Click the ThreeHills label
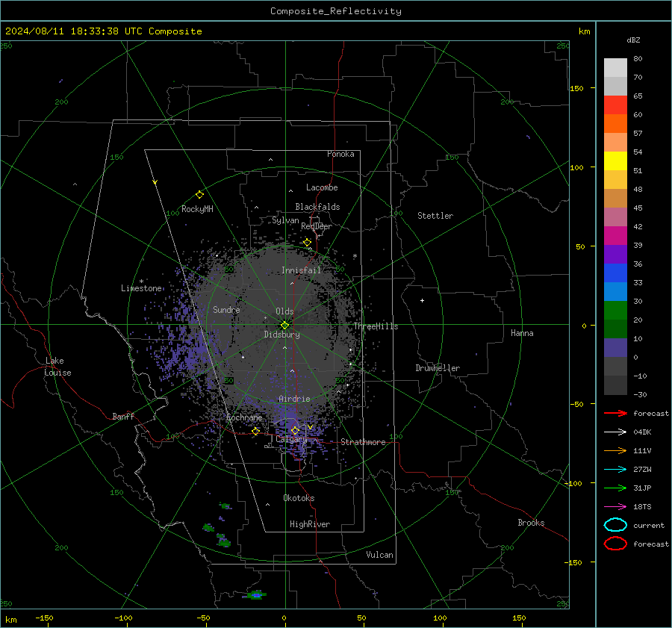The width and height of the screenshot is (672, 628). 376,326
